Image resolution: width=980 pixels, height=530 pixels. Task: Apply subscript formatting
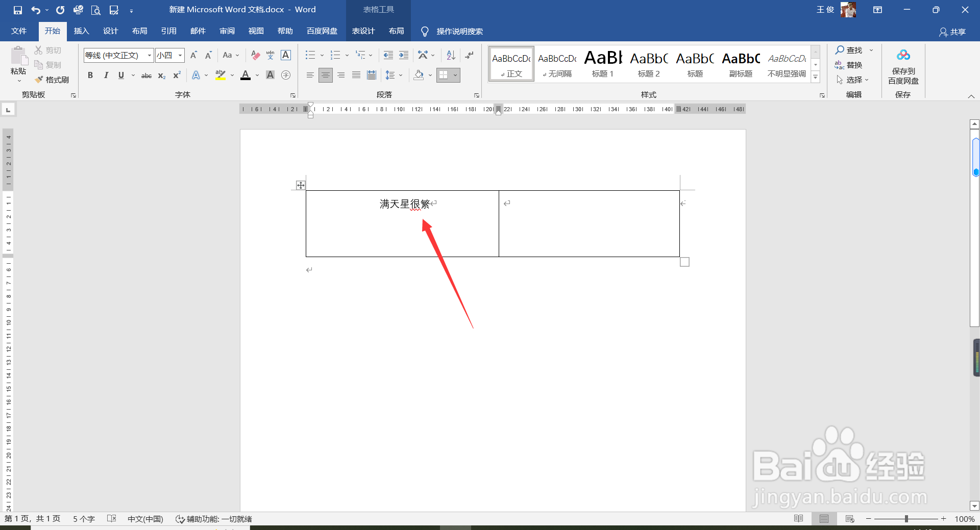(162, 75)
